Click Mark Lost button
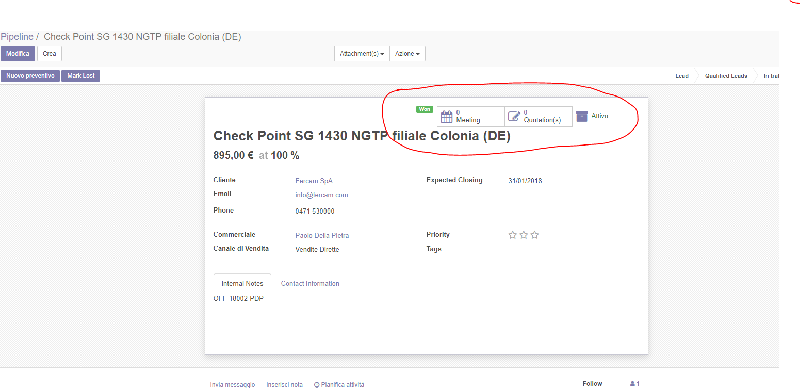This screenshot has width=800, height=388. tap(81, 76)
